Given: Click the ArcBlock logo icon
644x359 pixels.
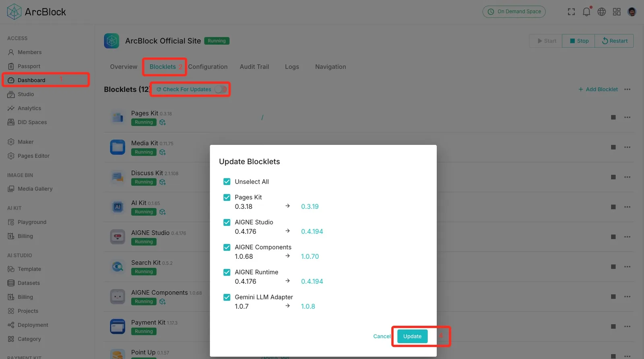Looking at the screenshot, I should [x=14, y=12].
